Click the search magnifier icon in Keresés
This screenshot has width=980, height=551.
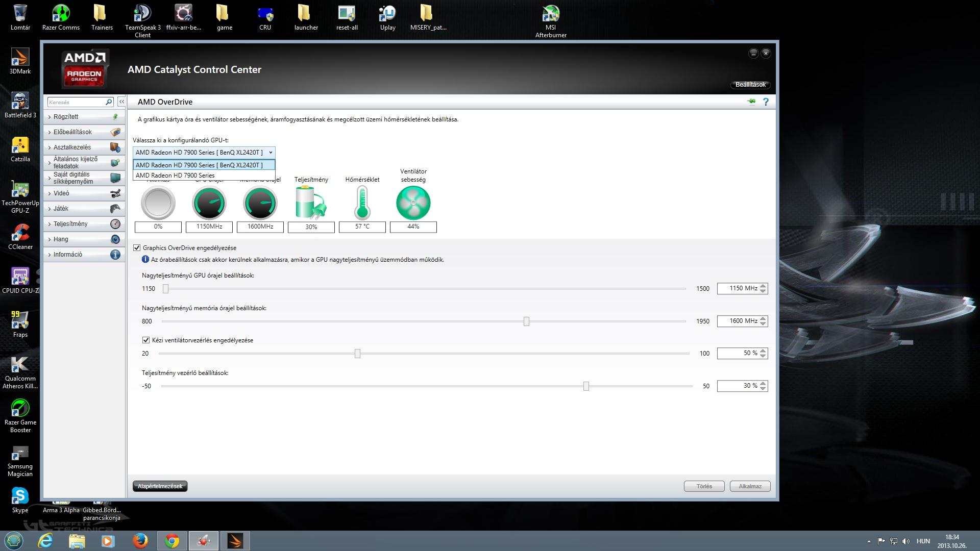[109, 102]
